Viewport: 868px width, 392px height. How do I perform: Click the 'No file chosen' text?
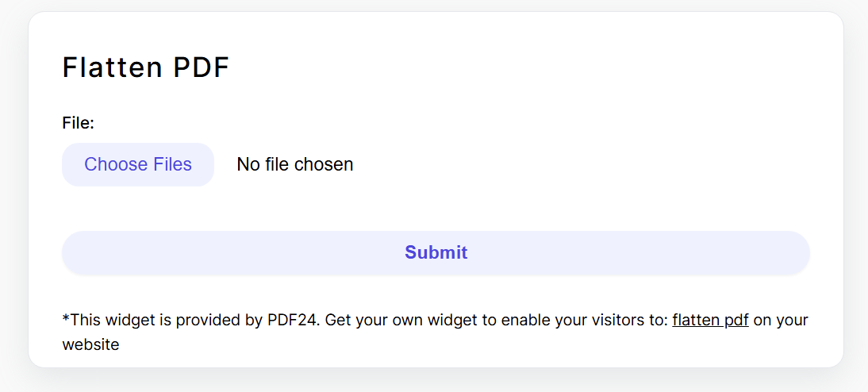pyautogui.click(x=294, y=164)
